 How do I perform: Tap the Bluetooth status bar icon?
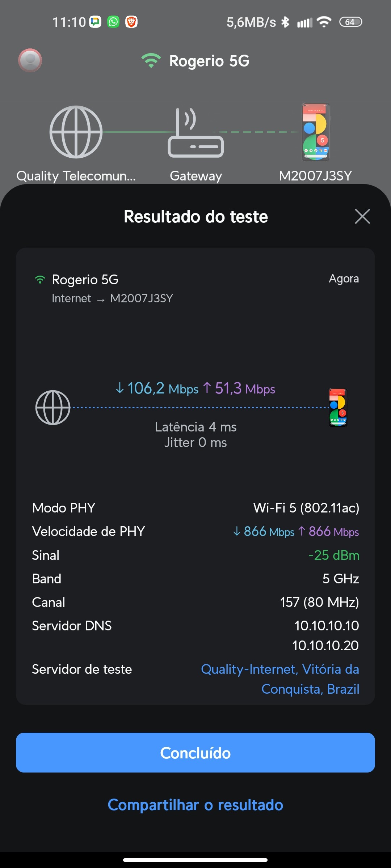(286, 22)
